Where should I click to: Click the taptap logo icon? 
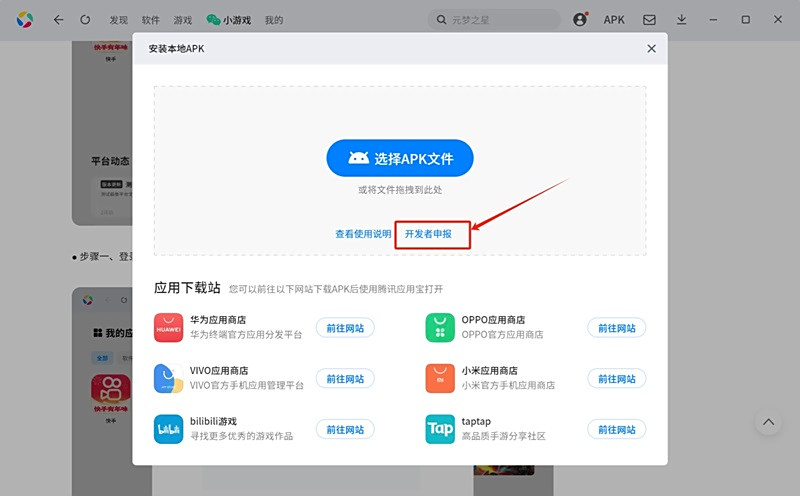pos(440,429)
